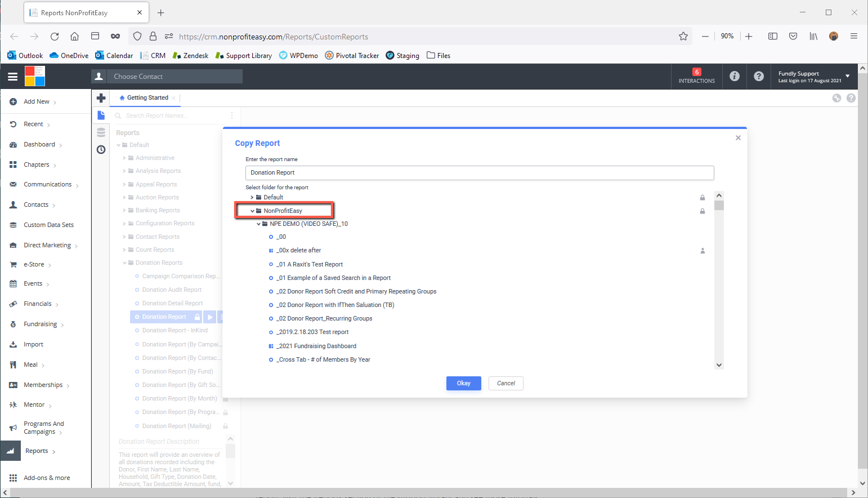Zoom in with the browser plus button
This screenshot has height=498, width=868.
point(749,37)
